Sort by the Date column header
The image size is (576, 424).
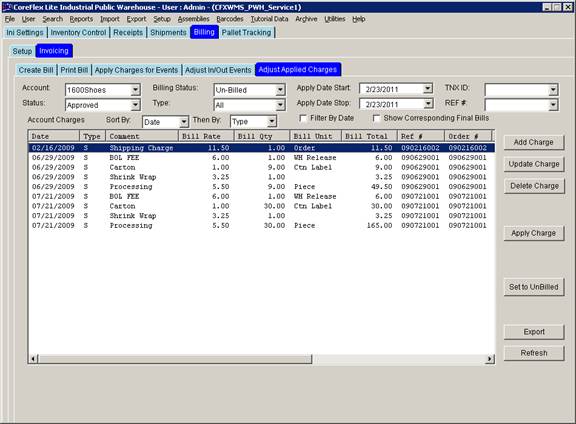click(54, 136)
